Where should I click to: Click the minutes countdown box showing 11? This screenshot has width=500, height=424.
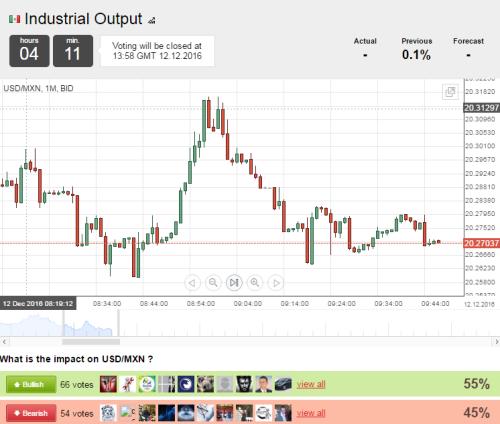click(x=73, y=51)
